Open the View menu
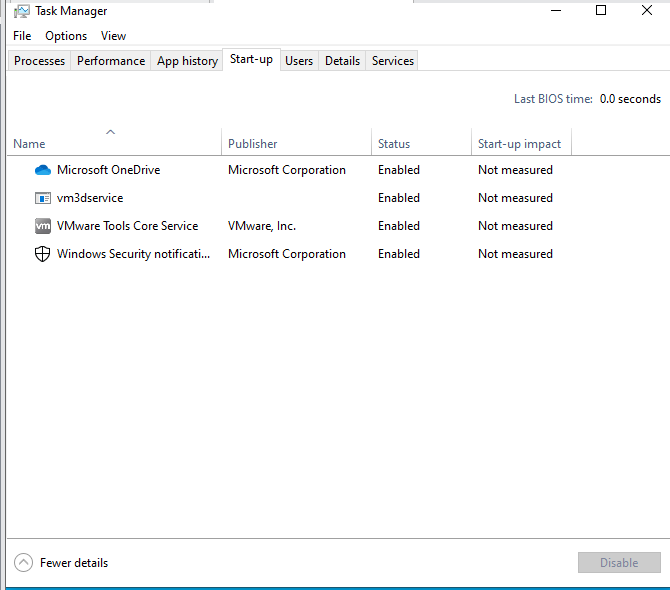This screenshot has width=670, height=590. coord(113,36)
